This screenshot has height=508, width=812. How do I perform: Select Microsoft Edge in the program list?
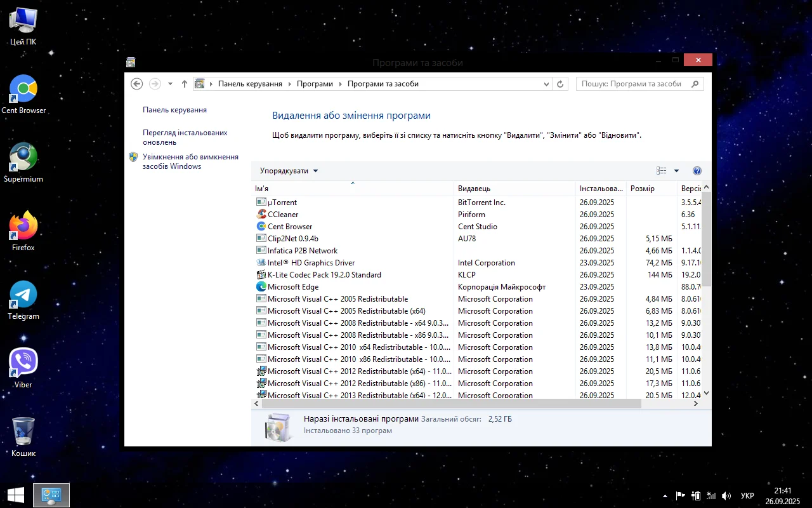(292, 287)
